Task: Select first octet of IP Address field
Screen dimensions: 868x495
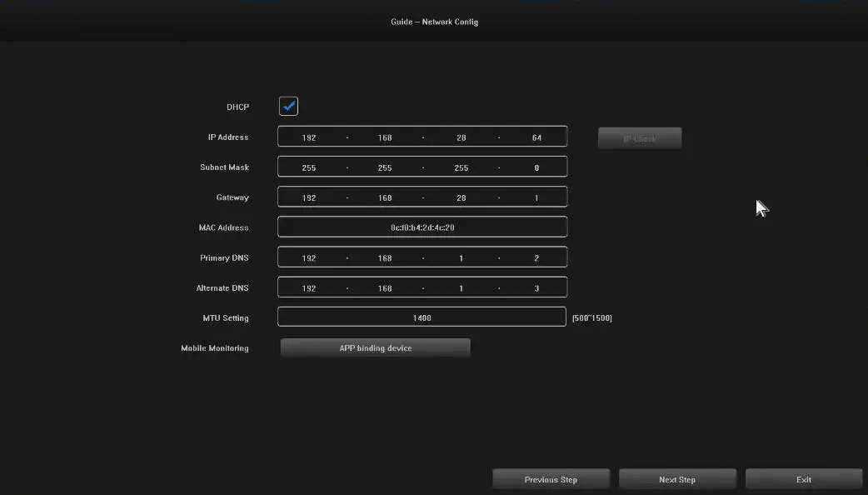Action: [x=309, y=137]
